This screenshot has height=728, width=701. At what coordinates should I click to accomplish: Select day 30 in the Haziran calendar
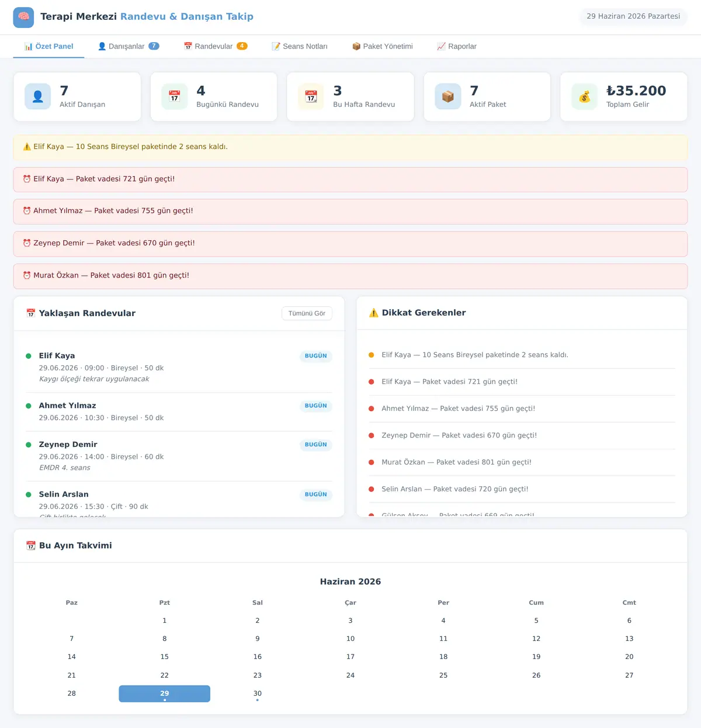(258, 694)
